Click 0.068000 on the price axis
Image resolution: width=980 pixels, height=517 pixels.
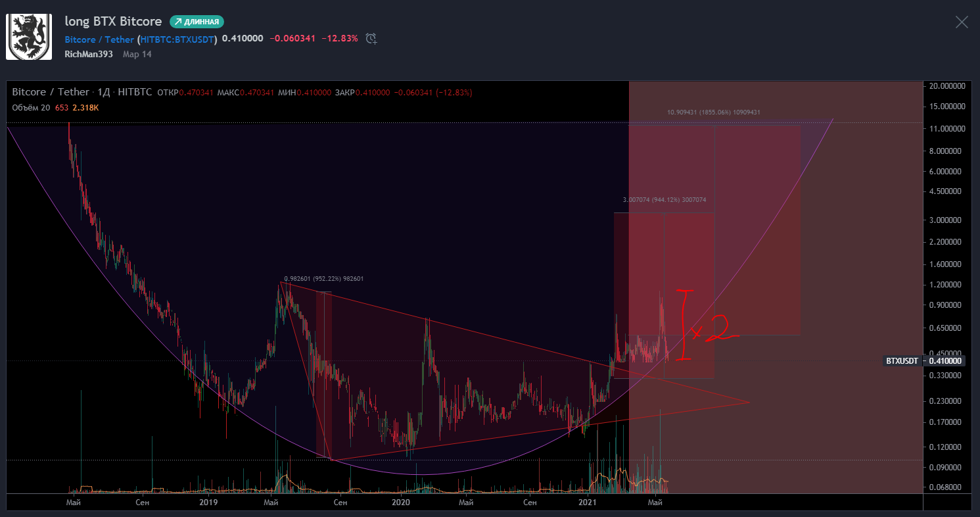coord(946,487)
